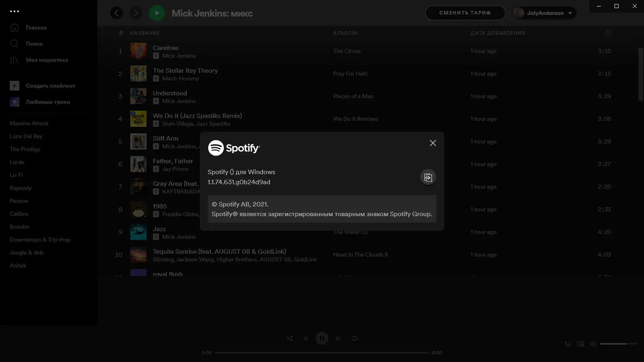
Task: Open The Circus album link
Action: [x=347, y=51]
